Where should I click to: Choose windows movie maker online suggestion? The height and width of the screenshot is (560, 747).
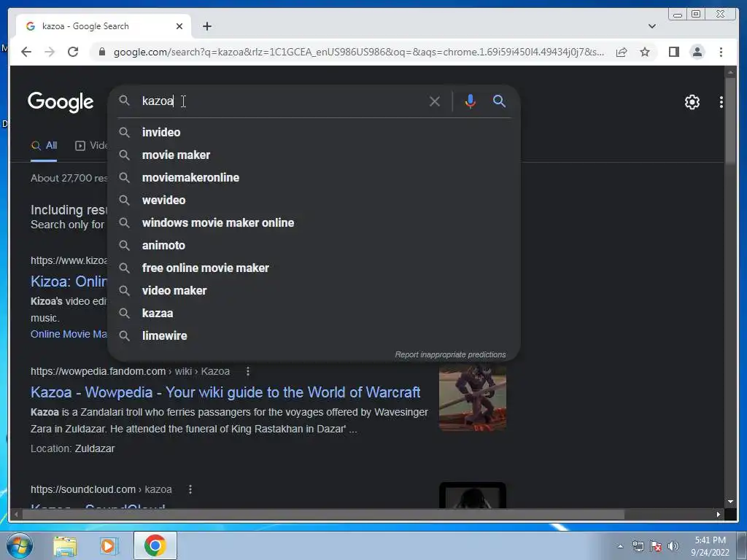314,223
